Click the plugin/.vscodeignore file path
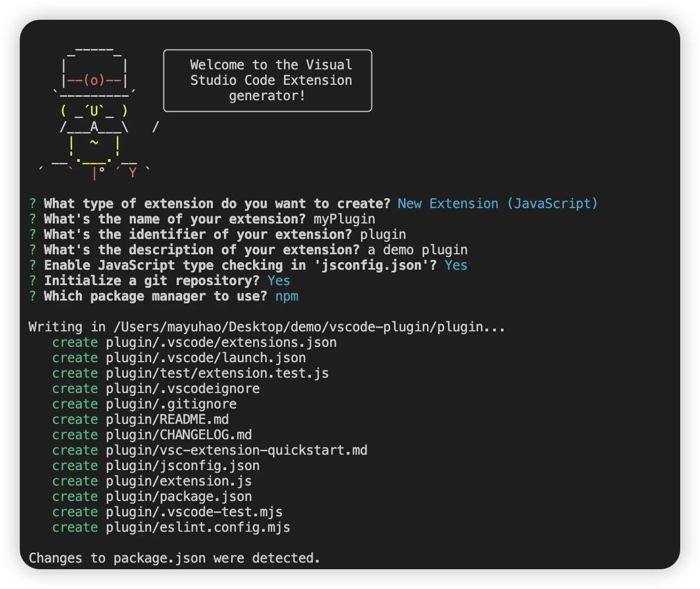Image resolution: width=700 pixels, height=589 pixels. point(183,389)
